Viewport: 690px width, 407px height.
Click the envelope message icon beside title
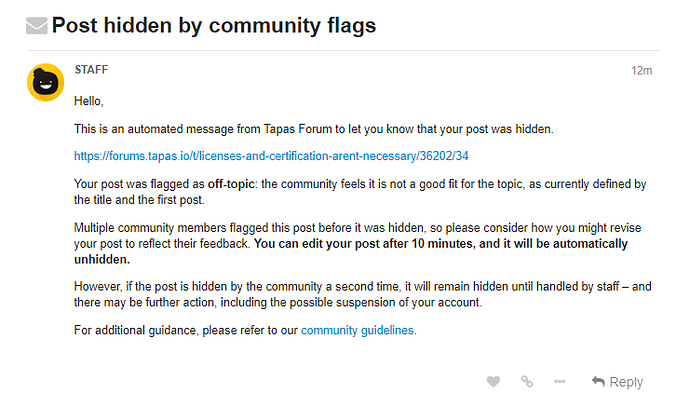[x=37, y=26]
